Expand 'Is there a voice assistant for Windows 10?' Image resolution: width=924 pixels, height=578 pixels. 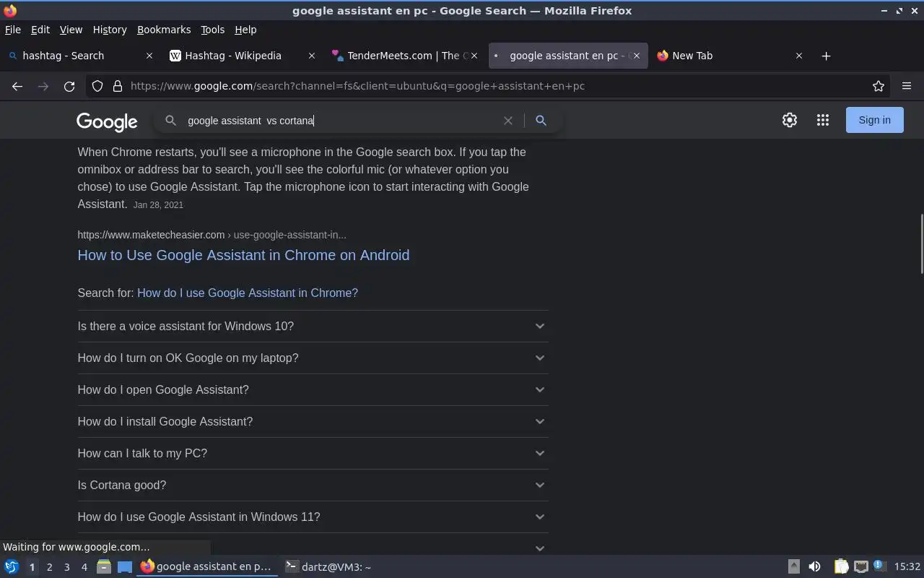(x=313, y=326)
